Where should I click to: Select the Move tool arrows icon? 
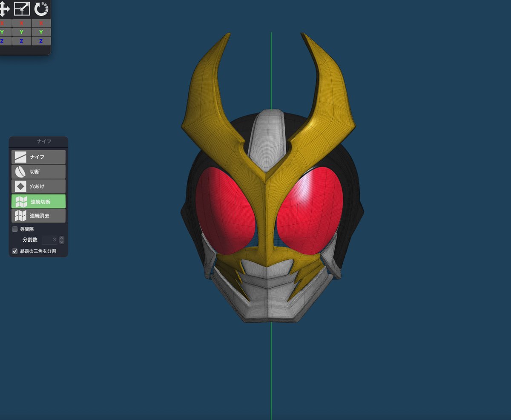(x=4, y=9)
